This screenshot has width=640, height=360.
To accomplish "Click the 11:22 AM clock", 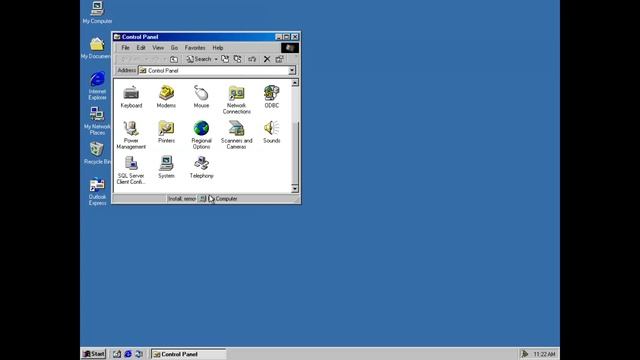I will tap(544, 354).
